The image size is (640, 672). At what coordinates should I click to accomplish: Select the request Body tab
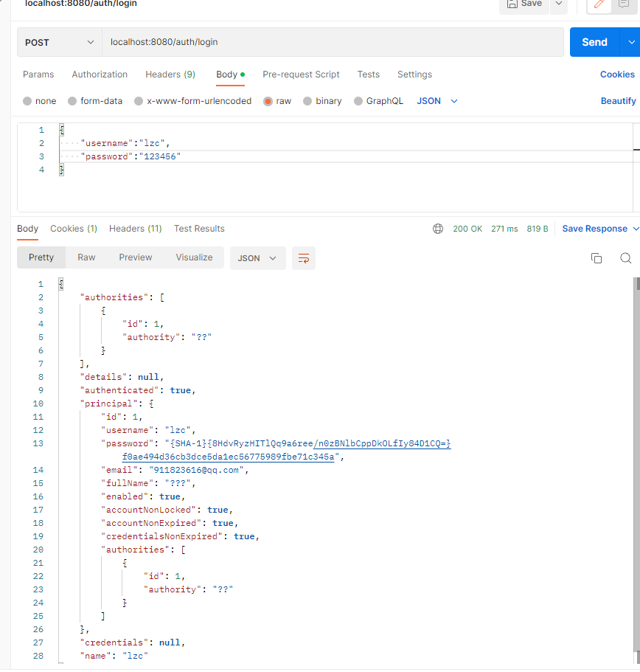tap(230, 75)
